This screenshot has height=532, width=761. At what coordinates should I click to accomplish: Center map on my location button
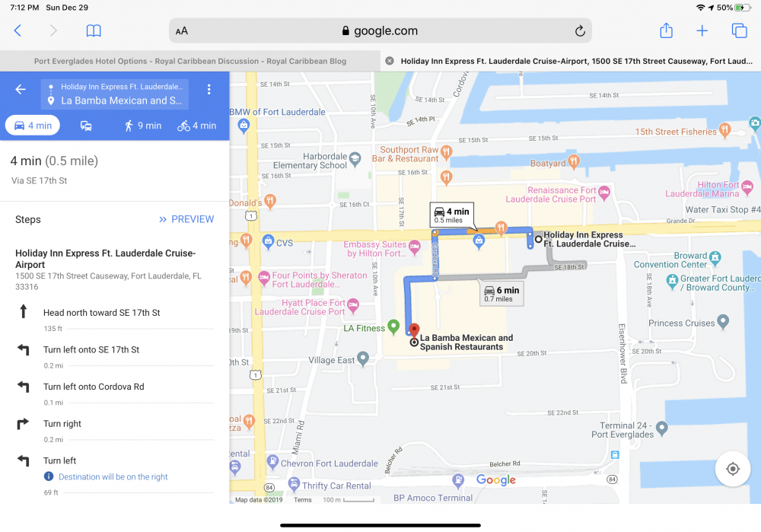click(x=733, y=469)
